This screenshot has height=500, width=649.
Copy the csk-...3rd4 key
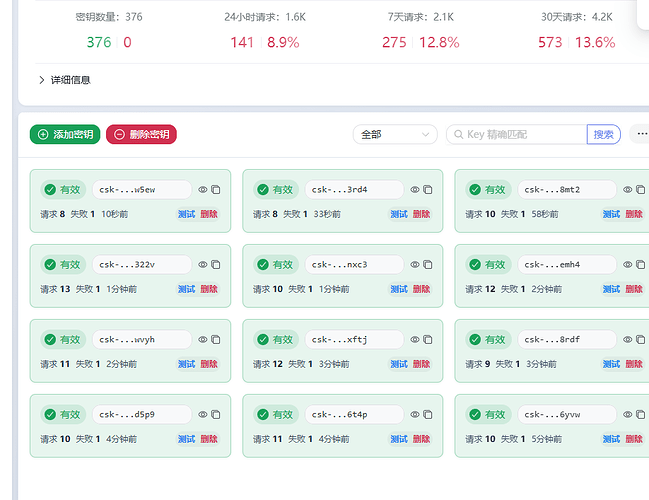428,190
